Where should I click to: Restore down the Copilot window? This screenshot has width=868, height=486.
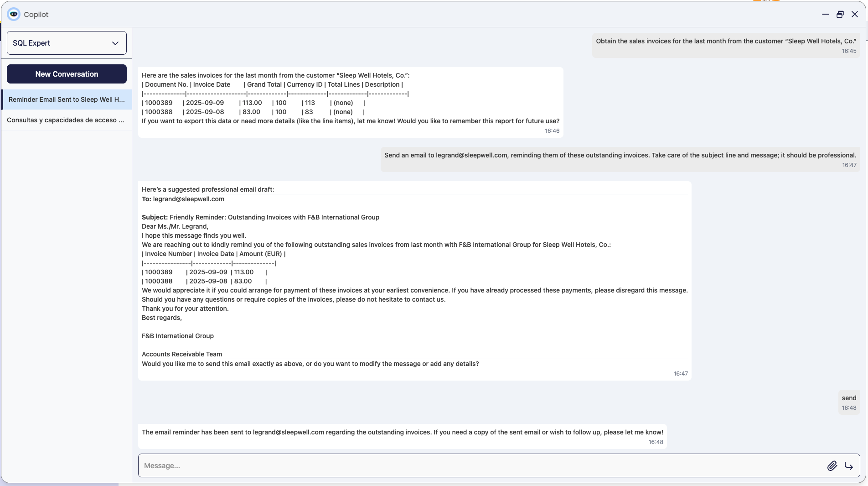point(840,14)
